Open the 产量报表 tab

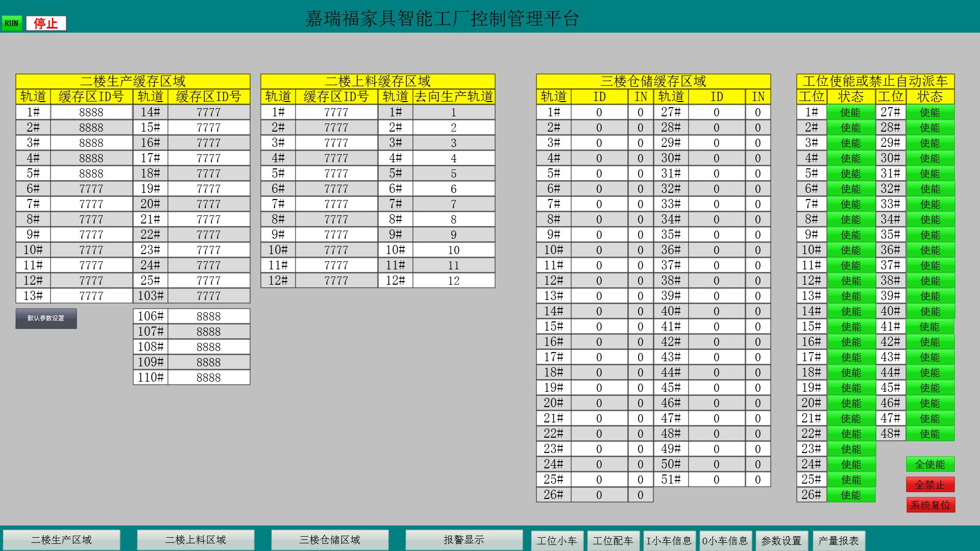[839, 540]
